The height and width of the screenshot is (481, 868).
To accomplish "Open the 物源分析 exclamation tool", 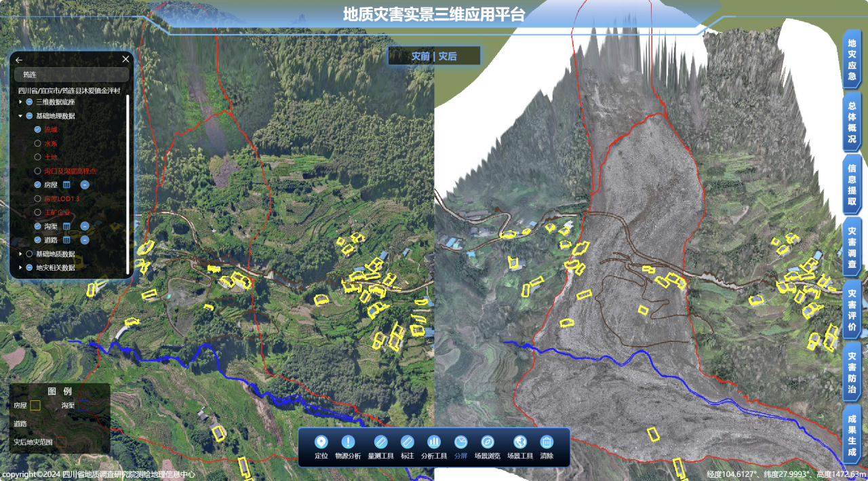I will click(348, 442).
